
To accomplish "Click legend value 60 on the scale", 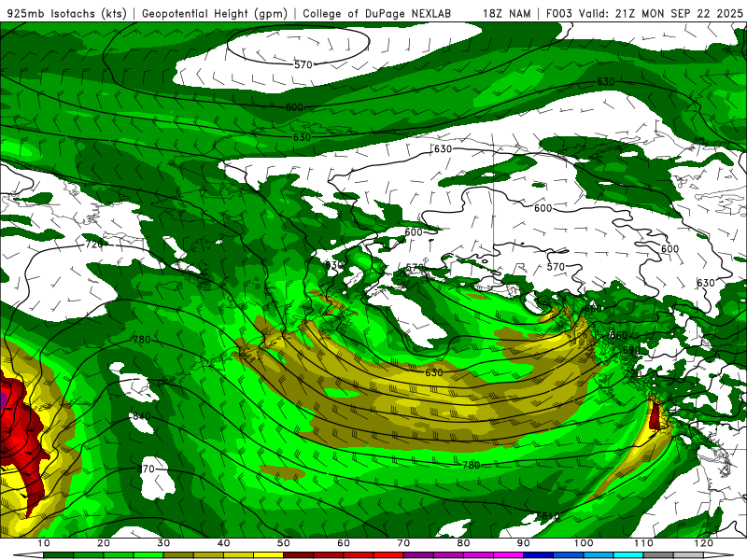I will [x=344, y=543].
